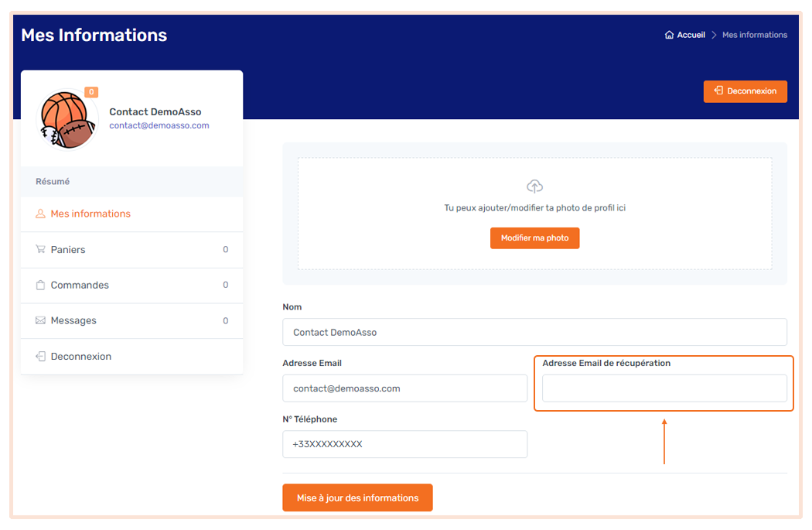The image size is (812, 530).
Task: Click the Deconnexion button at top right
Action: pyautogui.click(x=745, y=91)
